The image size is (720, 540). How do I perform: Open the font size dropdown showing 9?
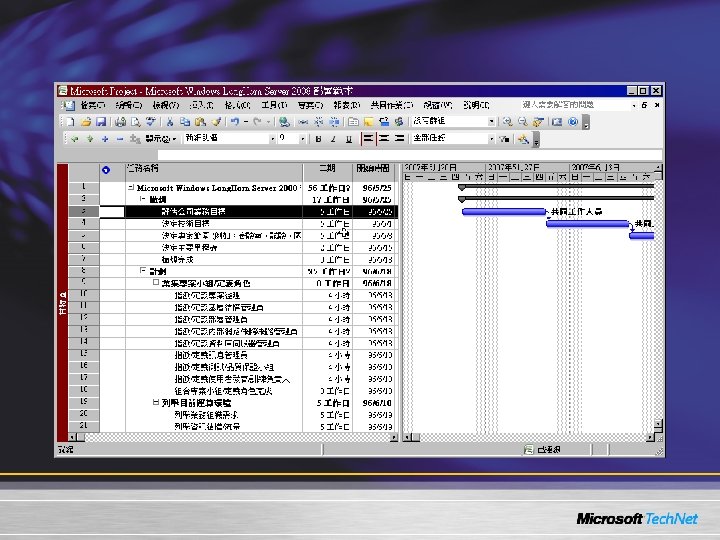pyautogui.click(x=292, y=138)
